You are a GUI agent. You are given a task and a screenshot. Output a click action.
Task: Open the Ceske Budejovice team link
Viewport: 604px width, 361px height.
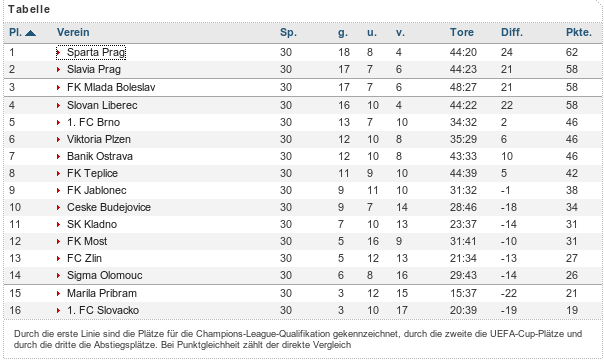pyautogui.click(x=109, y=207)
